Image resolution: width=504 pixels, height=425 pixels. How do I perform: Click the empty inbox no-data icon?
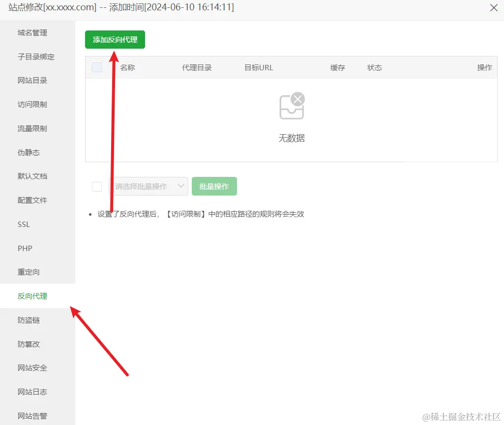292,106
